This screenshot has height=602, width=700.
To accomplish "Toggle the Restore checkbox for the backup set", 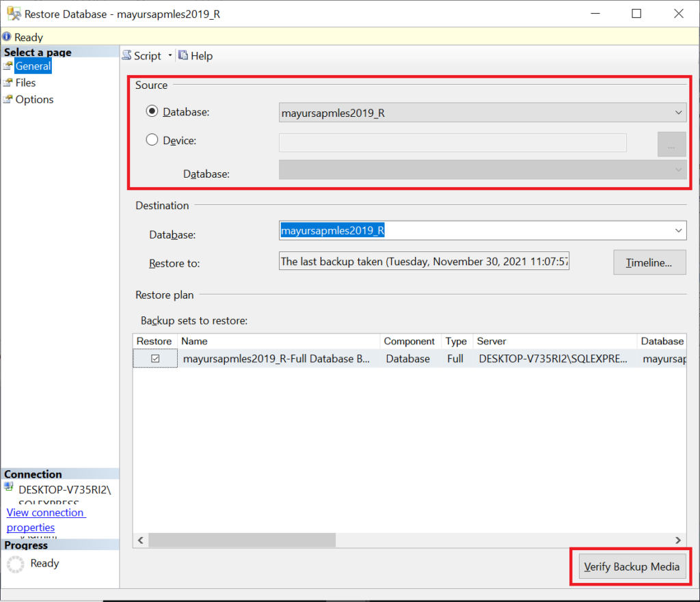I will coord(154,358).
